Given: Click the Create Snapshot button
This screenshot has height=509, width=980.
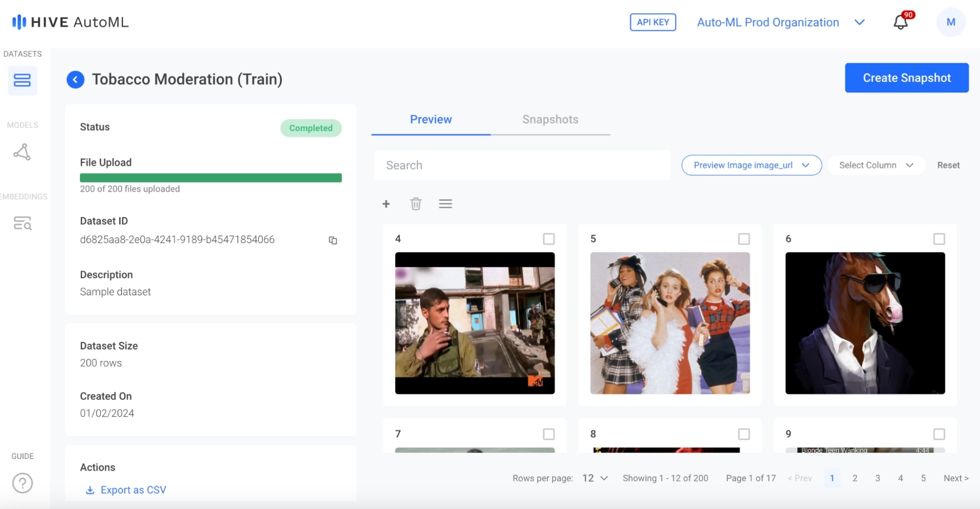Looking at the screenshot, I should pyautogui.click(x=906, y=78).
